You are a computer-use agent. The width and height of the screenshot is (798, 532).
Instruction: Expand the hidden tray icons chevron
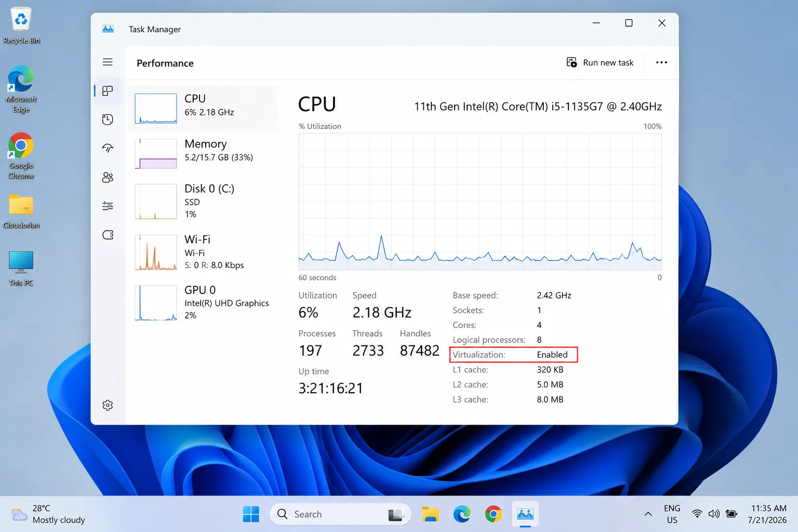648,514
